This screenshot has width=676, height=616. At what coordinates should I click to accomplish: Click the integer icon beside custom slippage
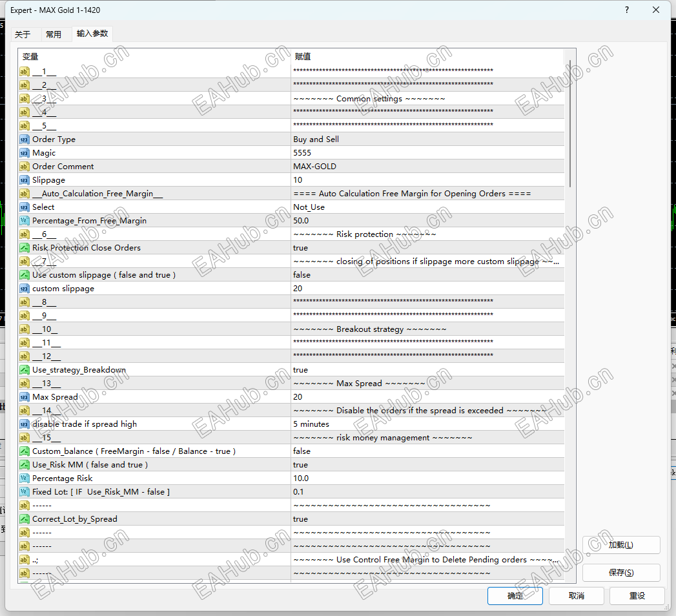click(x=25, y=289)
